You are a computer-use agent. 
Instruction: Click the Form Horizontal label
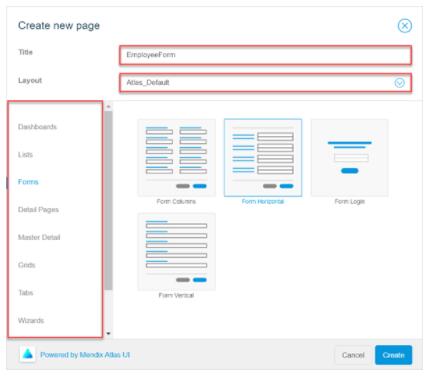pyautogui.click(x=263, y=201)
